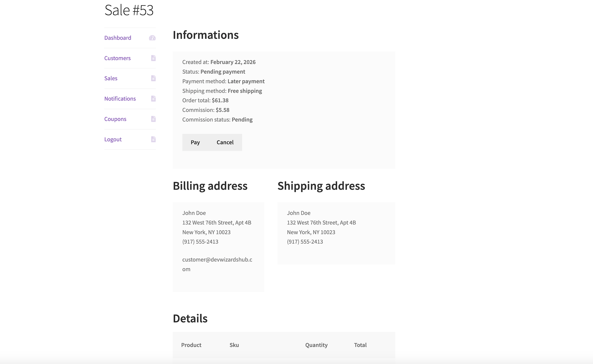The width and height of the screenshot is (593, 364).
Task: Log out using Logout link
Action: 113,139
